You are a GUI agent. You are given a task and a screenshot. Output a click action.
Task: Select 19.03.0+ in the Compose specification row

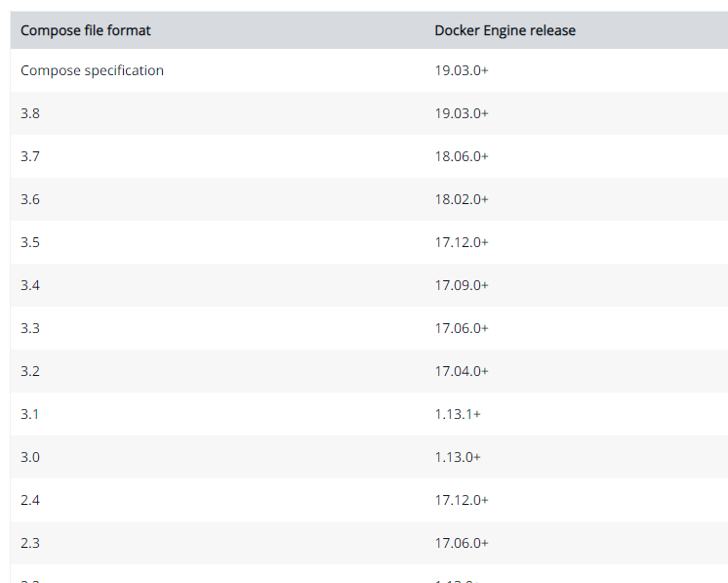click(x=461, y=70)
